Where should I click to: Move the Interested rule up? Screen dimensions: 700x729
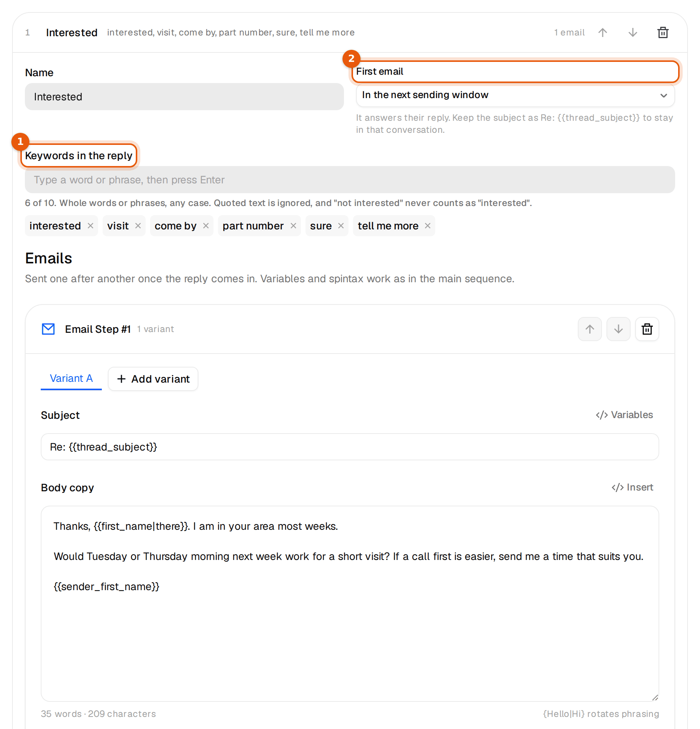[x=602, y=33]
